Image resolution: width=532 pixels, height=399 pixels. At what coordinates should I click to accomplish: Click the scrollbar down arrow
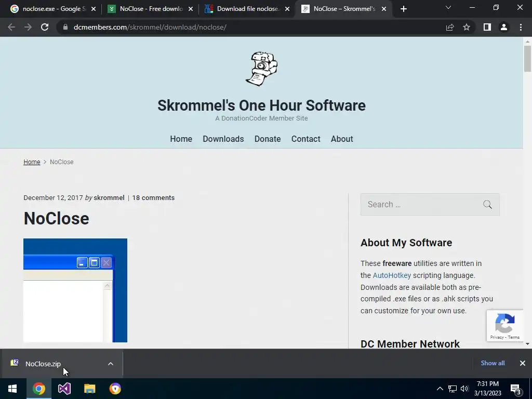(x=527, y=344)
